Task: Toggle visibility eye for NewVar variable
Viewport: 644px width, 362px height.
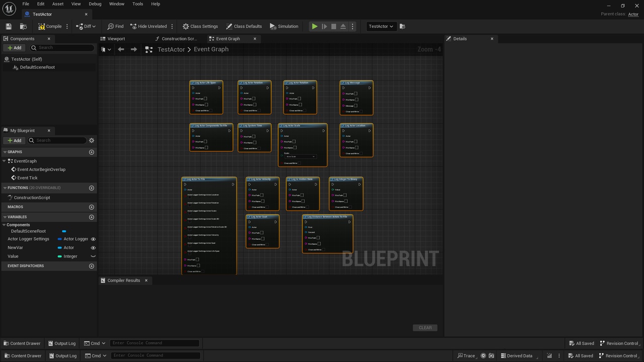Action: coord(93,248)
